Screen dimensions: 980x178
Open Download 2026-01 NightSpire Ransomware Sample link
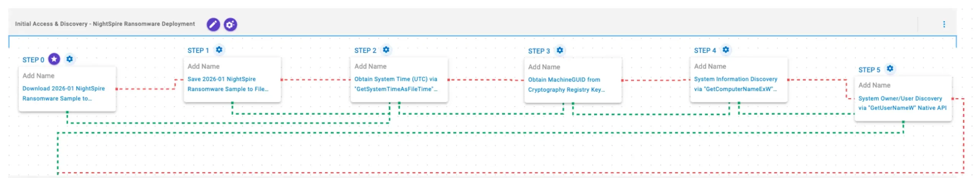pos(63,93)
